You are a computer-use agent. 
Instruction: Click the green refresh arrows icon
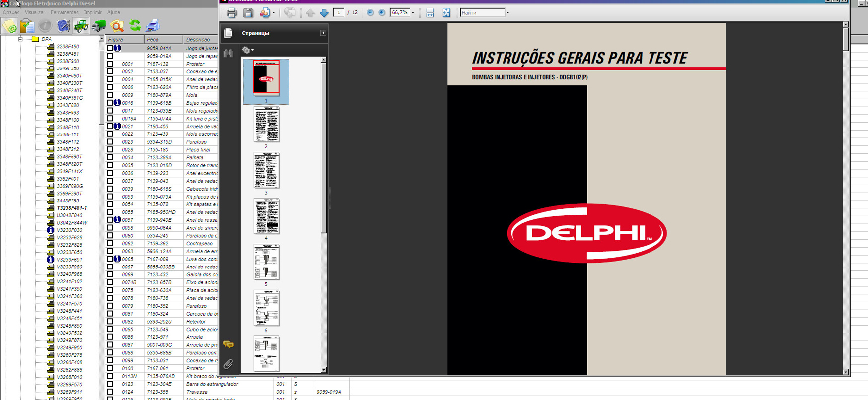pos(135,25)
